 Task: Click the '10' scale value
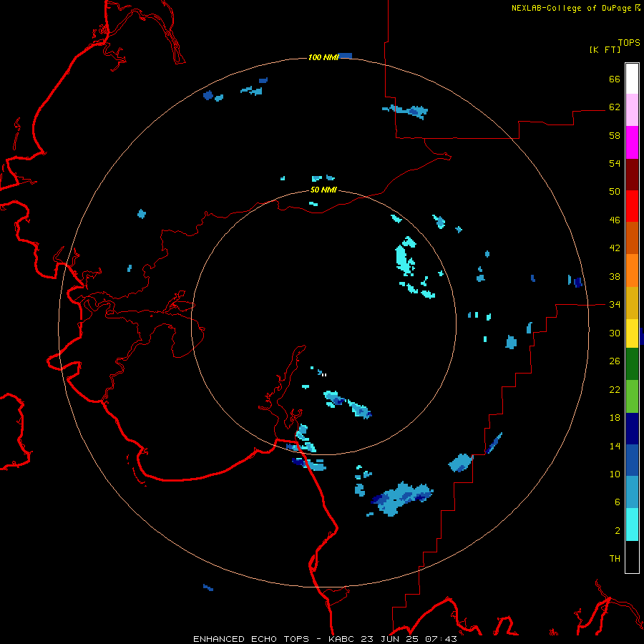point(615,474)
